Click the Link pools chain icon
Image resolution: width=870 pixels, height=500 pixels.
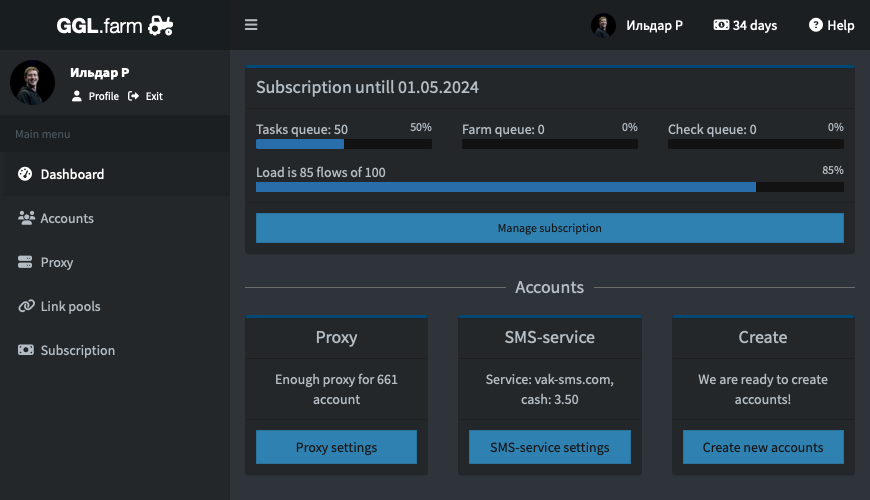(x=26, y=306)
